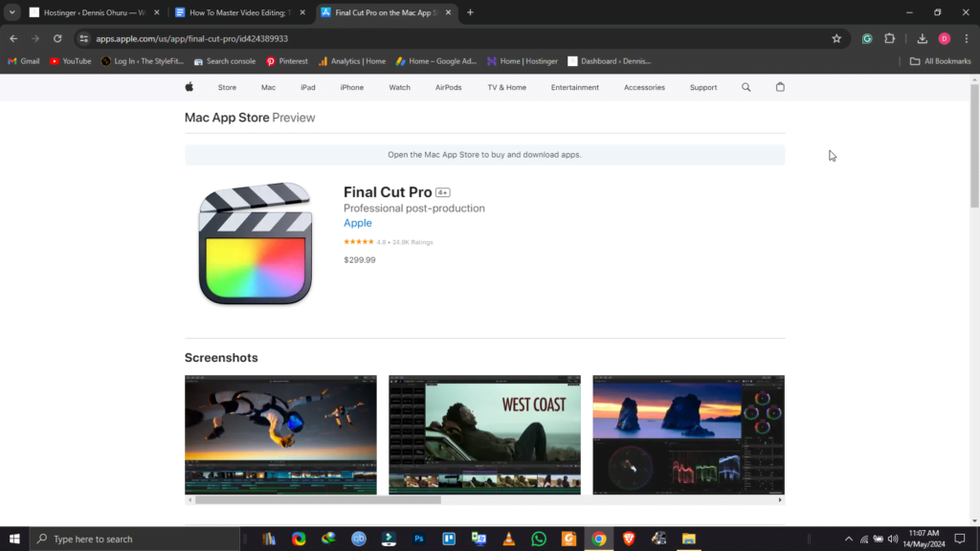The image size is (980, 551).
Task: Go back to previous page
Action: point(13,38)
